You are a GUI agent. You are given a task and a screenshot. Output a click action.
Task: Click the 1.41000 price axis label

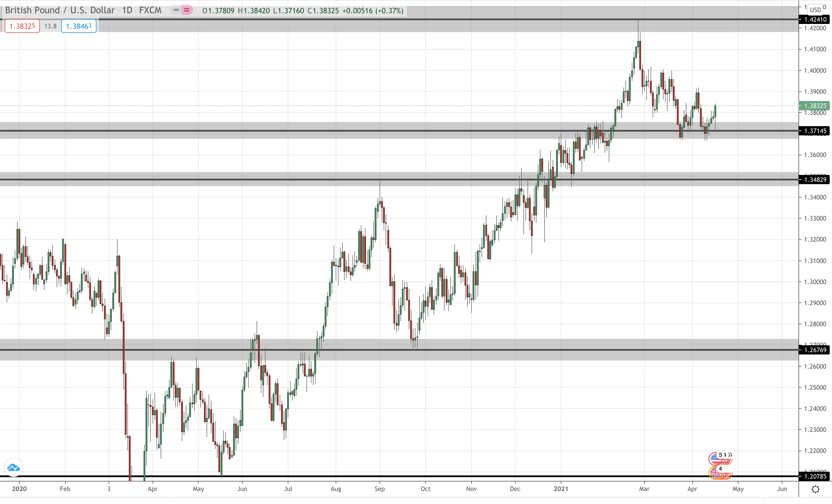815,49
